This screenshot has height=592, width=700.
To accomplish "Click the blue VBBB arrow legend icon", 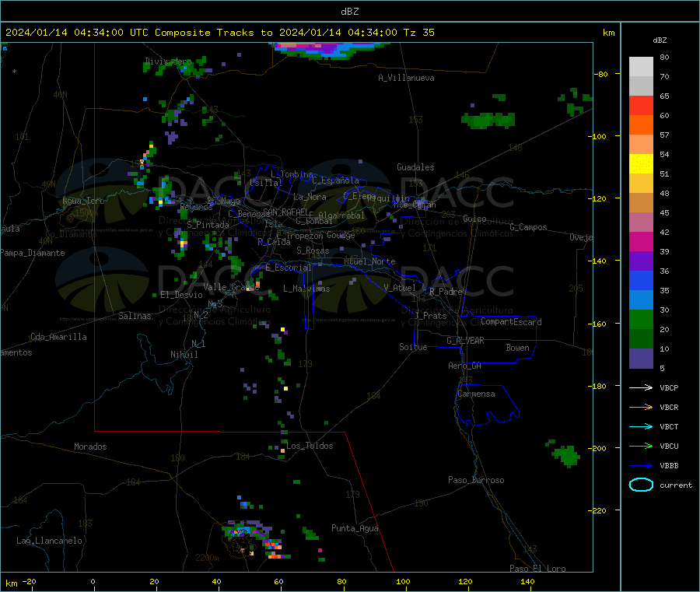I will [641, 466].
